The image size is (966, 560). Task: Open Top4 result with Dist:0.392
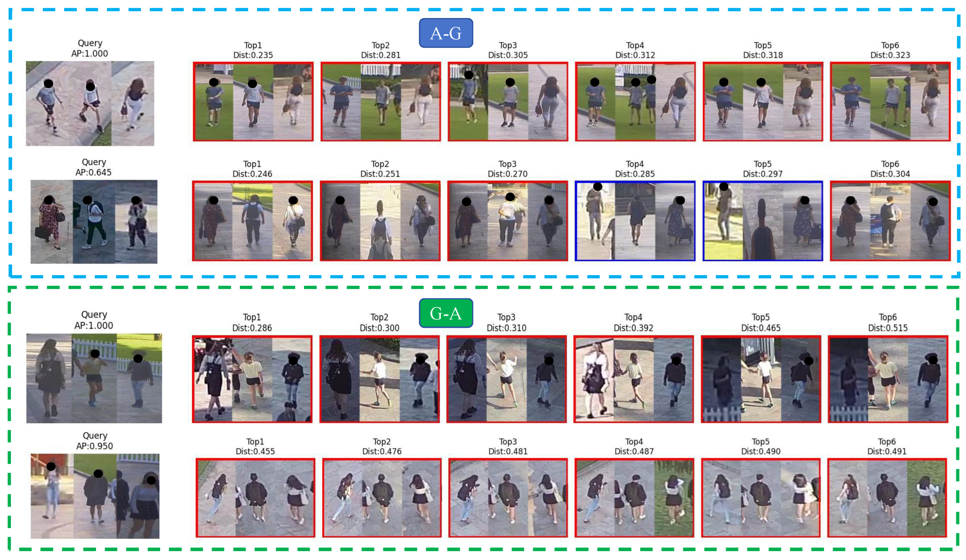(x=633, y=379)
